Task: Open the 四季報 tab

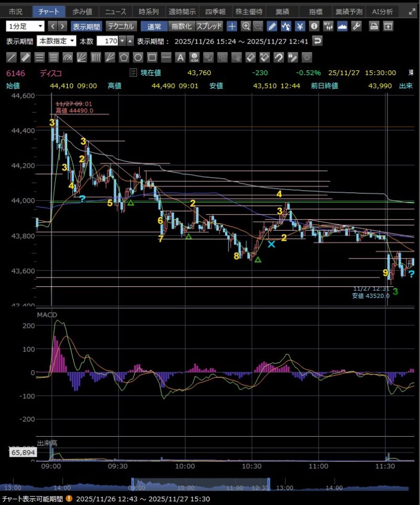Action: tap(214, 12)
